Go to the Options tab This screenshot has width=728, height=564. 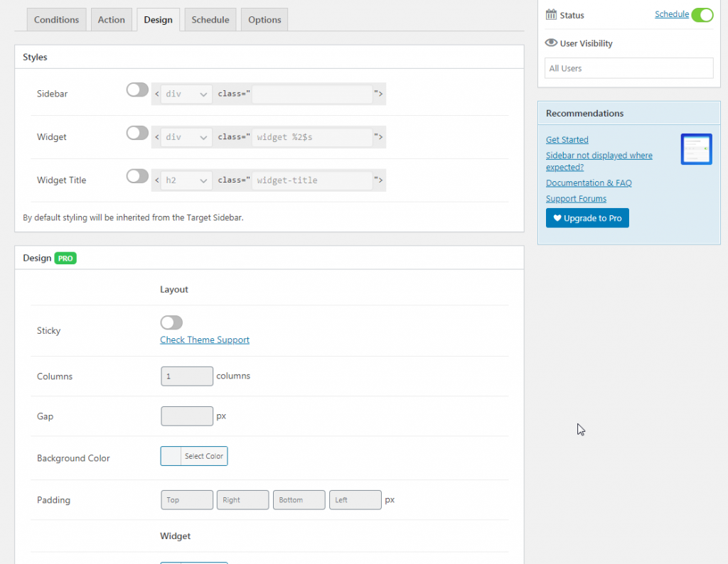[264, 20]
